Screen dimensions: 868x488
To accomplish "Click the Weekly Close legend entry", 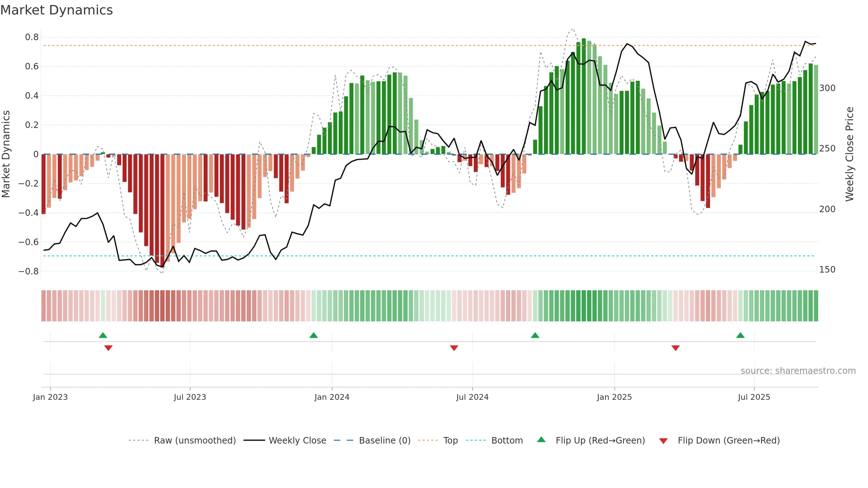I will click(285, 440).
